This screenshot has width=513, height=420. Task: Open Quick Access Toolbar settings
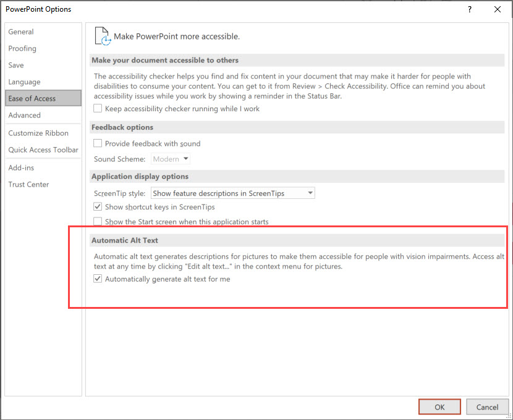[x=43, y=149]
